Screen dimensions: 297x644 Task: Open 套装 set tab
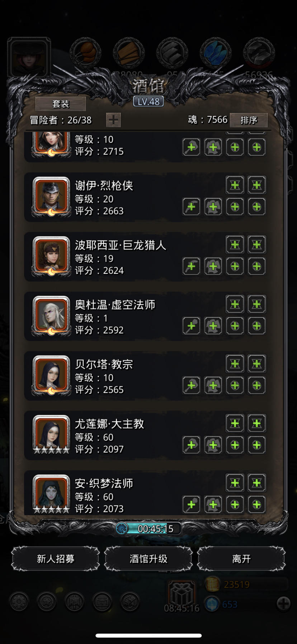click(x=61, y=104)
